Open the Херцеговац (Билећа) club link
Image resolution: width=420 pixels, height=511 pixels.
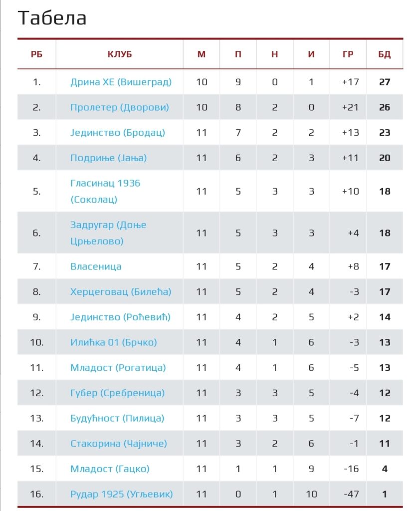click(x=121, y=291)
